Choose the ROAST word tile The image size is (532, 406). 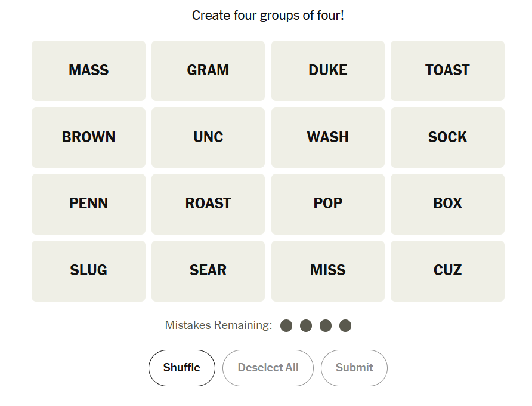click(208, 204)
